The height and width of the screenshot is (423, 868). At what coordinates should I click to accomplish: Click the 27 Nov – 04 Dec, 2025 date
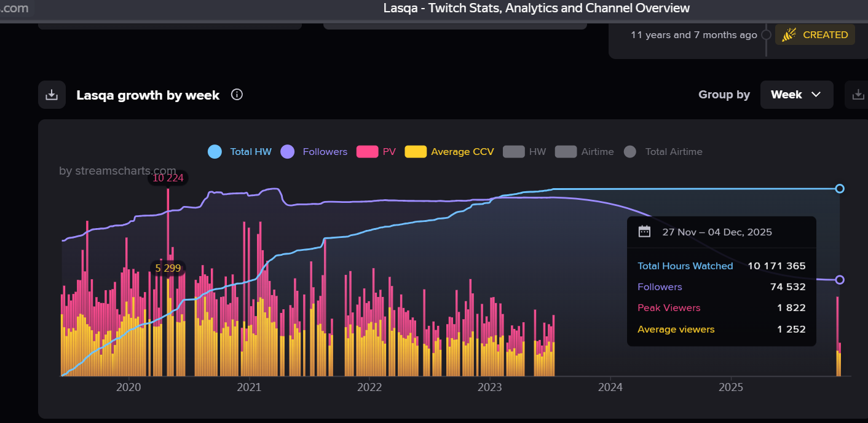[717, 232]
